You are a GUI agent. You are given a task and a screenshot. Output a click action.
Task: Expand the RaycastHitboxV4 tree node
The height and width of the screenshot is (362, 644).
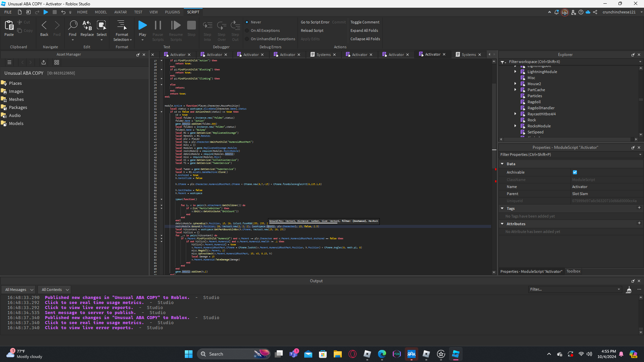click(516, 114)
